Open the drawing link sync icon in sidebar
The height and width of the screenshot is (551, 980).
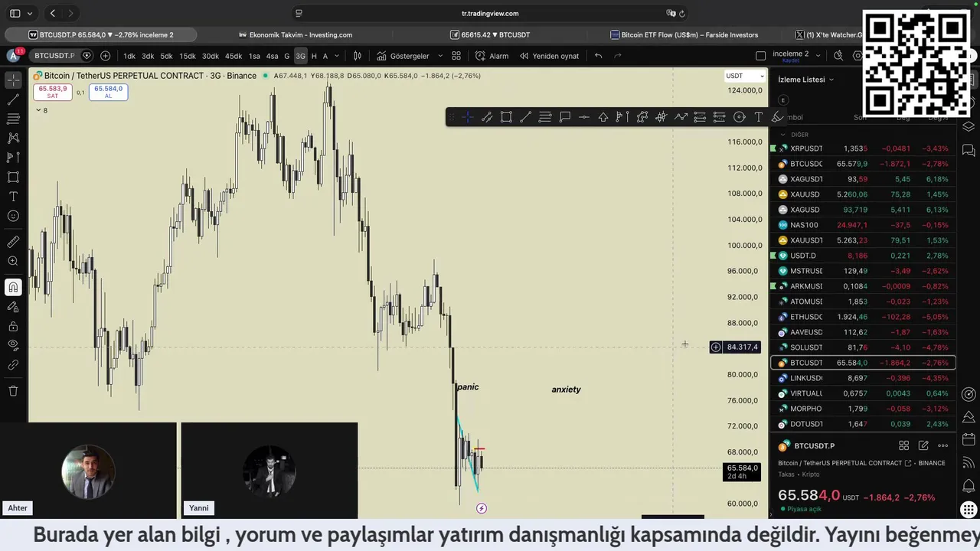click(x=13, y=365)
